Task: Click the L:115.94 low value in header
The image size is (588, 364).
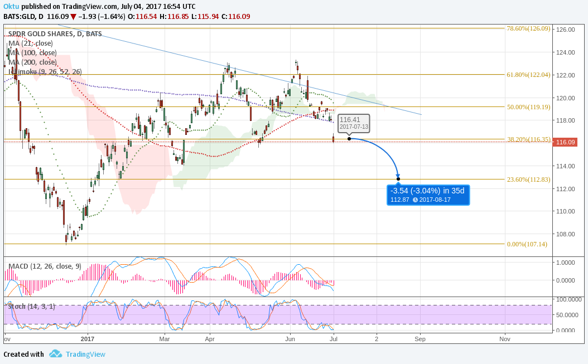Action: tap(205, 17)
